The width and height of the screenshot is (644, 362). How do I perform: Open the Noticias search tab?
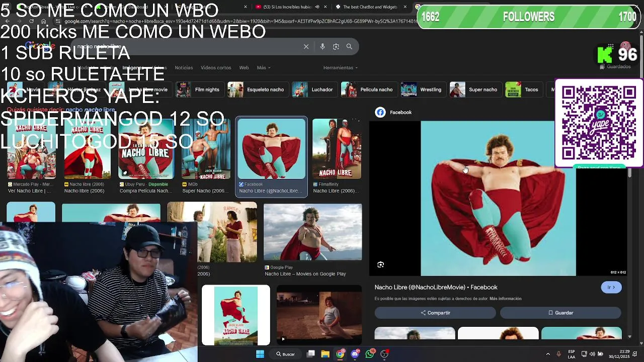click(x=184, y=67)
